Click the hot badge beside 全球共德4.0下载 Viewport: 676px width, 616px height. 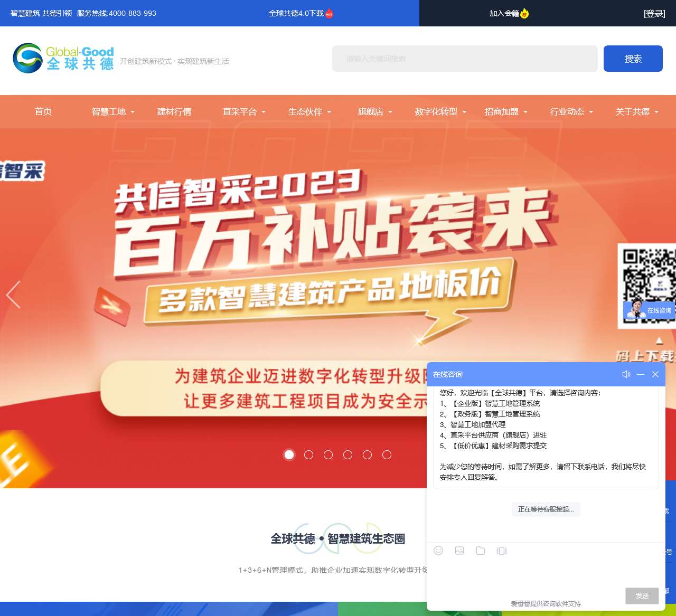[x=329, y=13]
